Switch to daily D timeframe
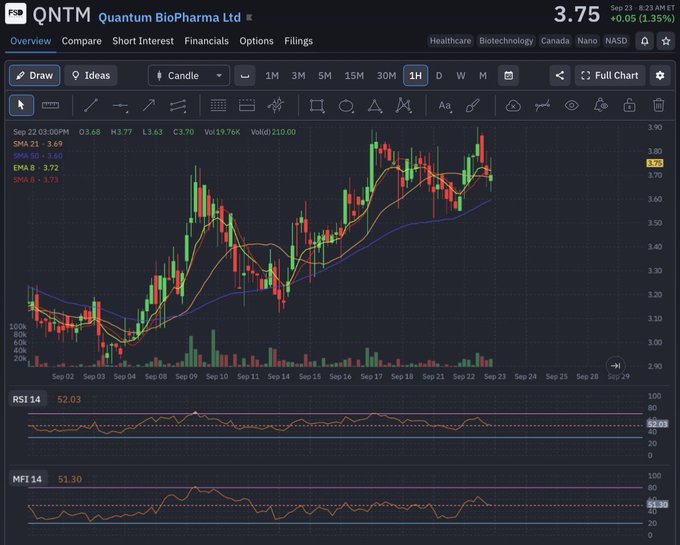The height and width of the screenshot is (545, 680). 439,76
